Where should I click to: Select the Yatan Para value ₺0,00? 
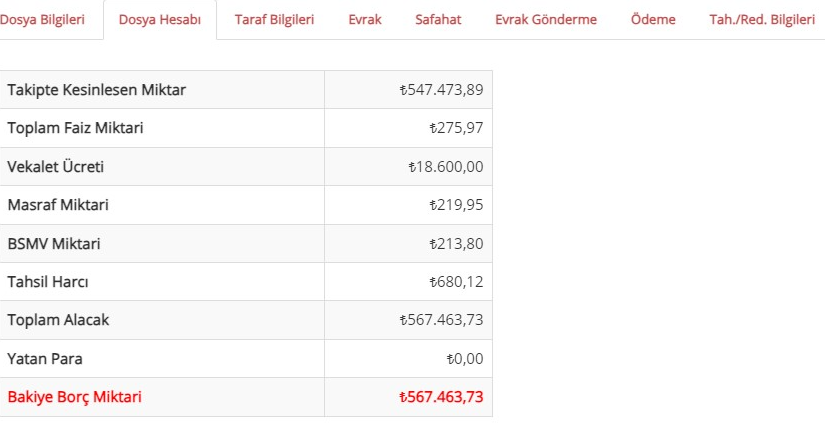[x=465, y=359]
